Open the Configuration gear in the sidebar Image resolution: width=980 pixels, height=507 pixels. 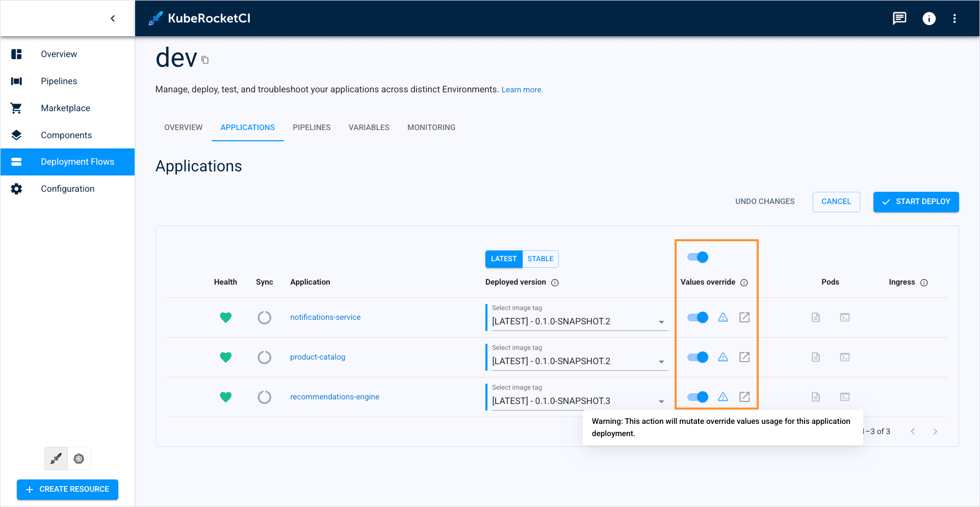tap(16, 188)
